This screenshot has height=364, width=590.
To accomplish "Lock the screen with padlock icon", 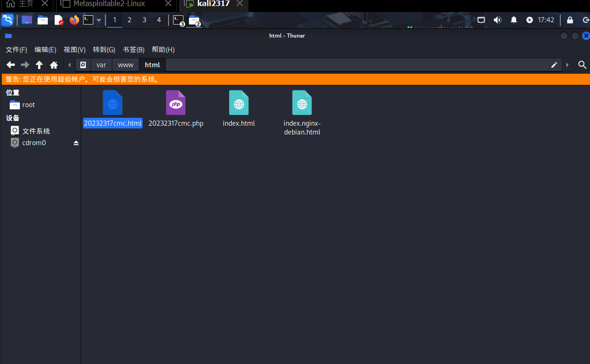I will pos(570,20).
